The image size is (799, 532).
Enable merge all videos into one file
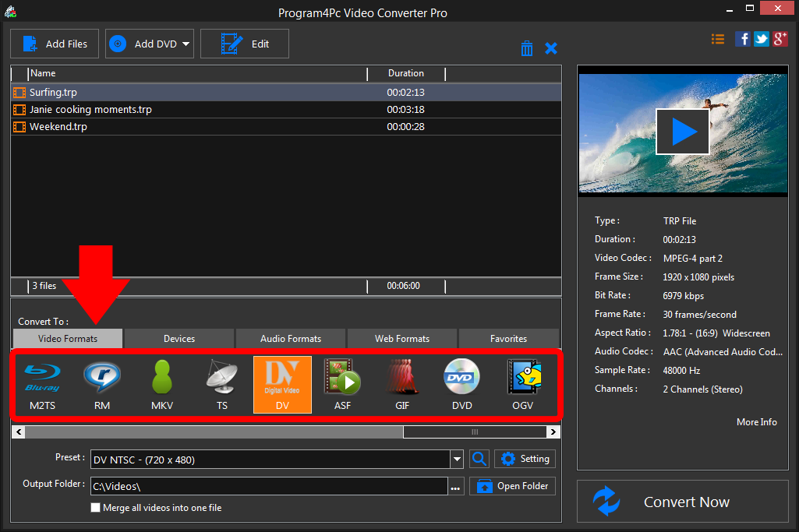point(95,507)
